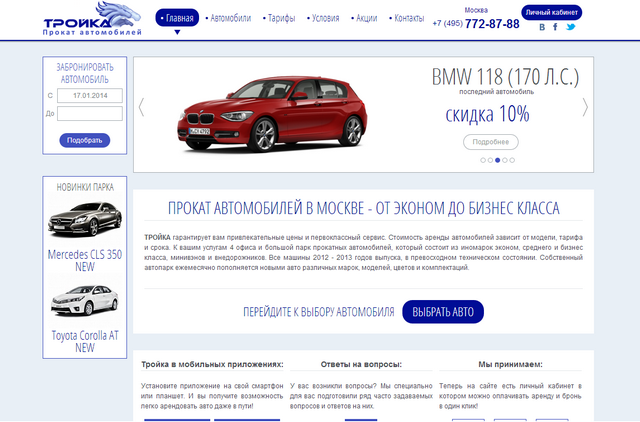Click the Личный кабинет button
Image resolution: width=640 pixels, height=422 pixels.
pyautogui.click(x=551, y=13)
